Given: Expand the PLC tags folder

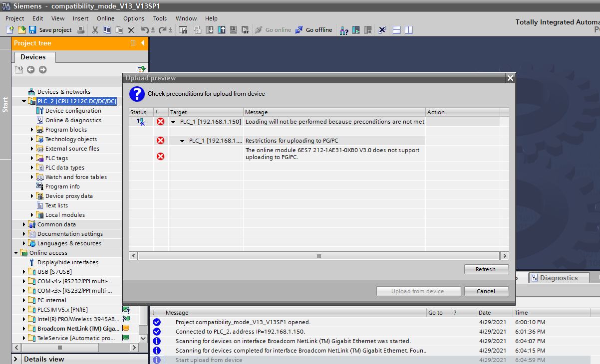Looking at the screenshot, I should point(32,158).
